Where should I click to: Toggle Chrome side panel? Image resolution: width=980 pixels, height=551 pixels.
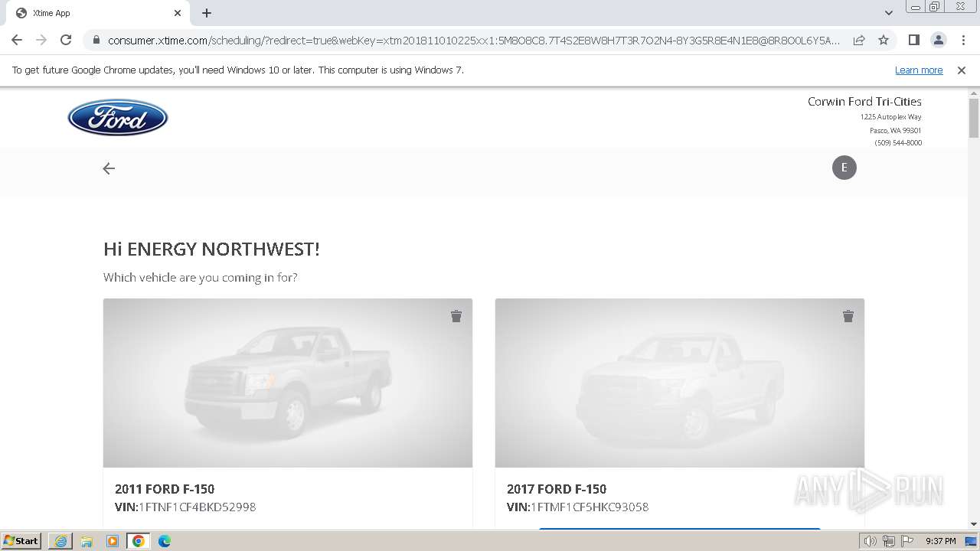913,40
